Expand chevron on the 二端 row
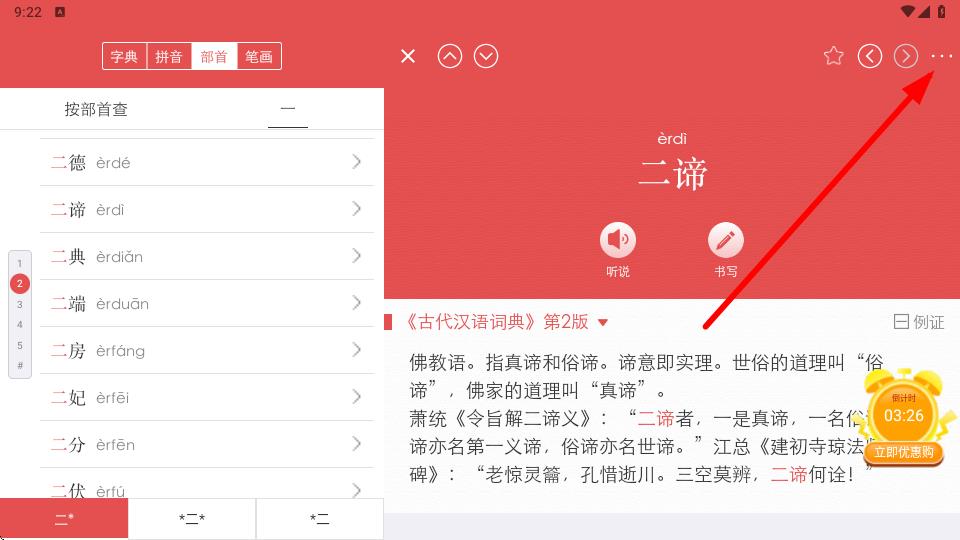Viewport: 960px width, 540px height. (x=356, y=302)
